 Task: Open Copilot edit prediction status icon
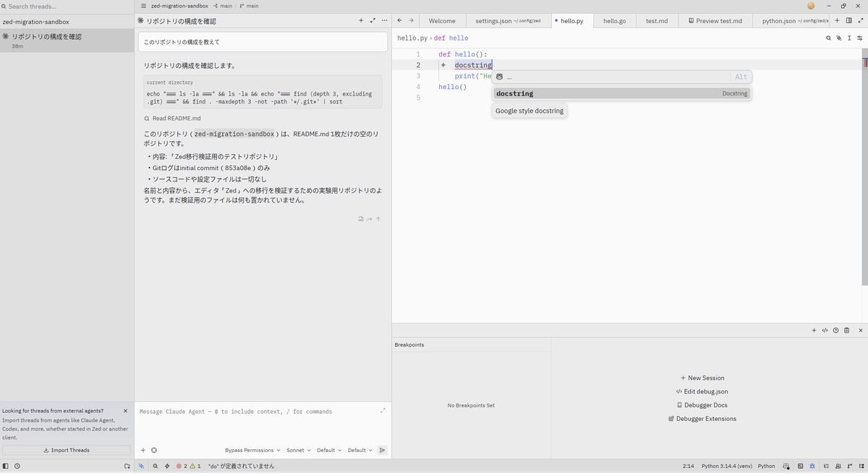coord(786,467)
